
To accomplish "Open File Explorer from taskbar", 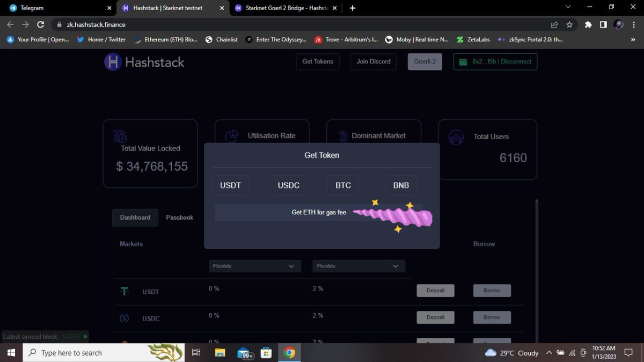I will click(x=220, y=353).
